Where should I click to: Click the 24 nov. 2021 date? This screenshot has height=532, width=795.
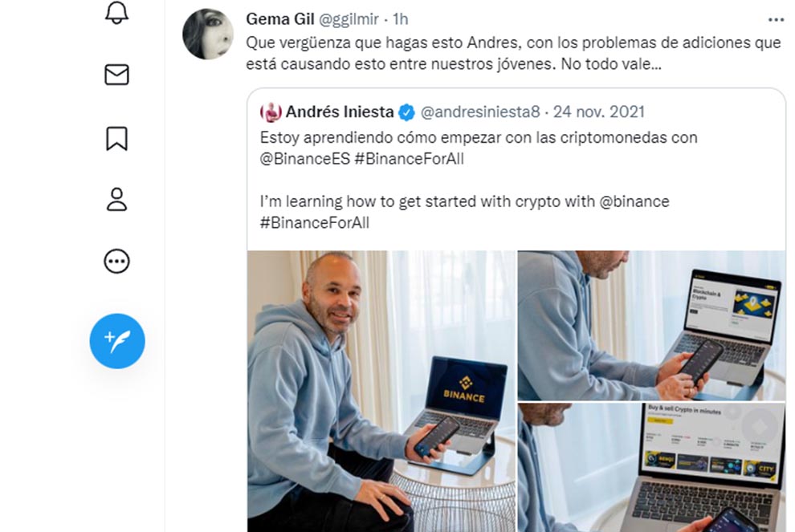[599, 112]
